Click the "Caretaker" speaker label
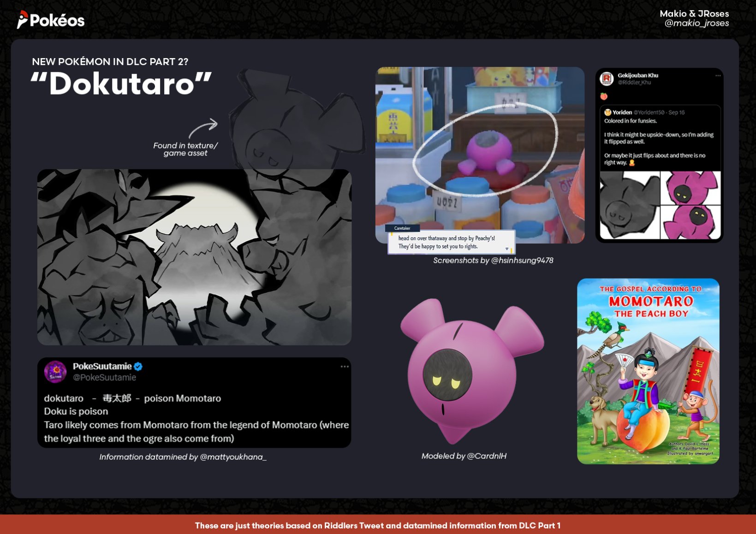Screen dimensions: 756x534 [402, 228]
